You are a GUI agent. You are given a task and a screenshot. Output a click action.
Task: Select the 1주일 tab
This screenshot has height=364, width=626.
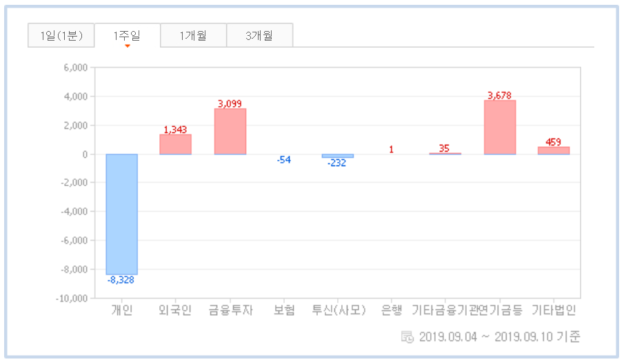pyautogui.click(x=128, y=36)
